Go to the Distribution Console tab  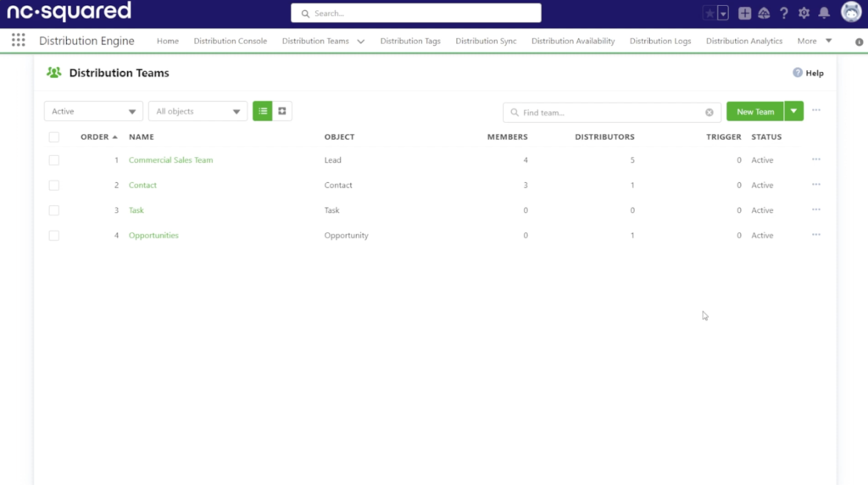point(230,41)
